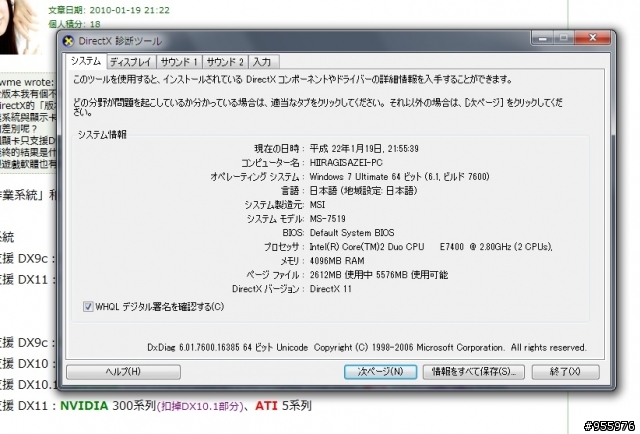640x434 pixels.
Task: Click the system model value MS-7519
Action: (327, 219)
